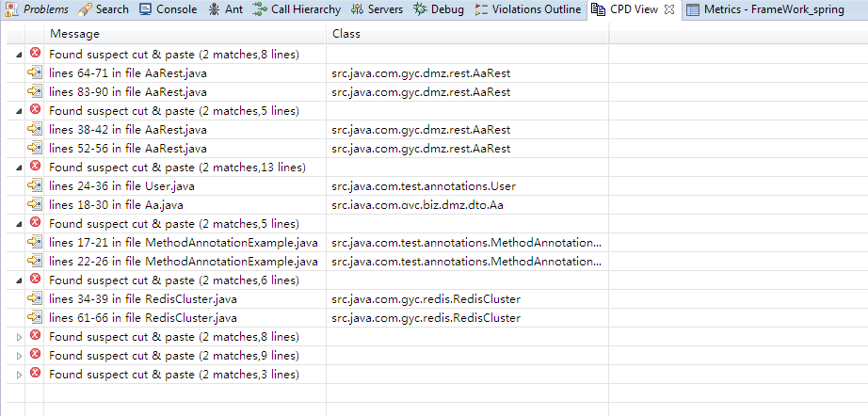Screen dimensions: 868x416
Task: Open the Debug view tab
Action: pos(439,9)
